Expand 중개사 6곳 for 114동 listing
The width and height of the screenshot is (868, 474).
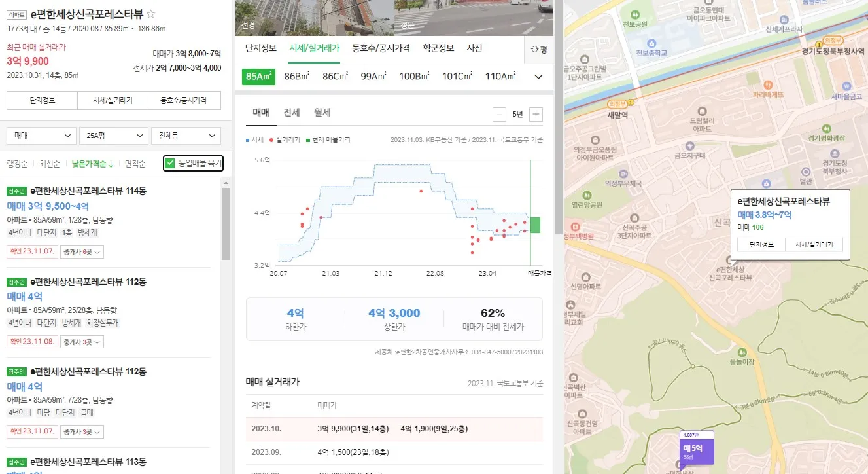tap(82, 251)
